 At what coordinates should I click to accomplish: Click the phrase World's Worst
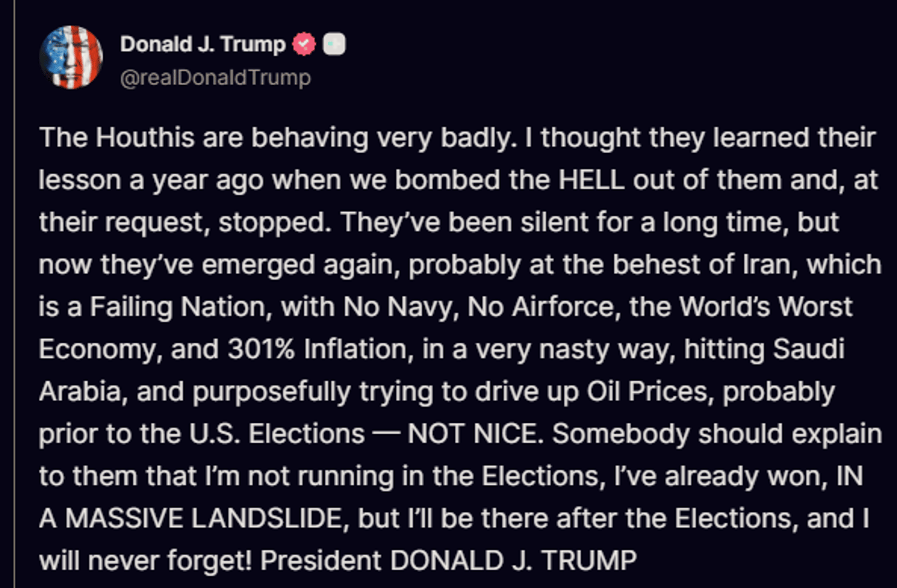[x=766, y=307]
